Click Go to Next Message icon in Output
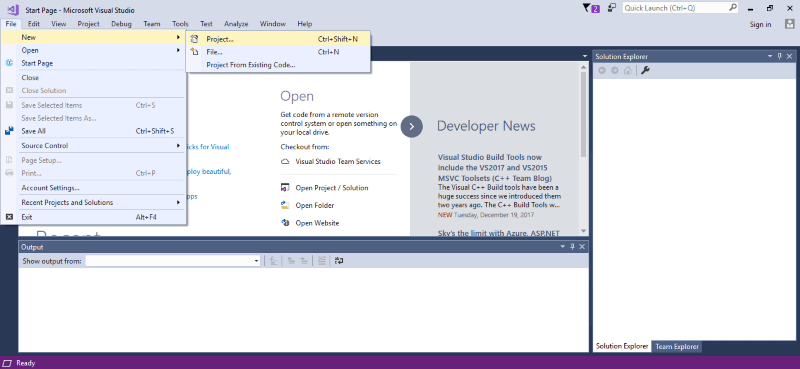 304,261
